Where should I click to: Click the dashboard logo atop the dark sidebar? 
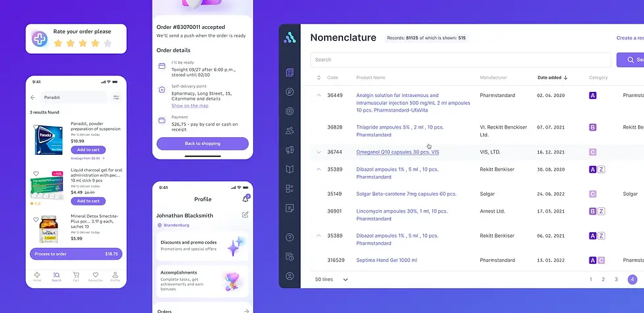tap(290, 37)
